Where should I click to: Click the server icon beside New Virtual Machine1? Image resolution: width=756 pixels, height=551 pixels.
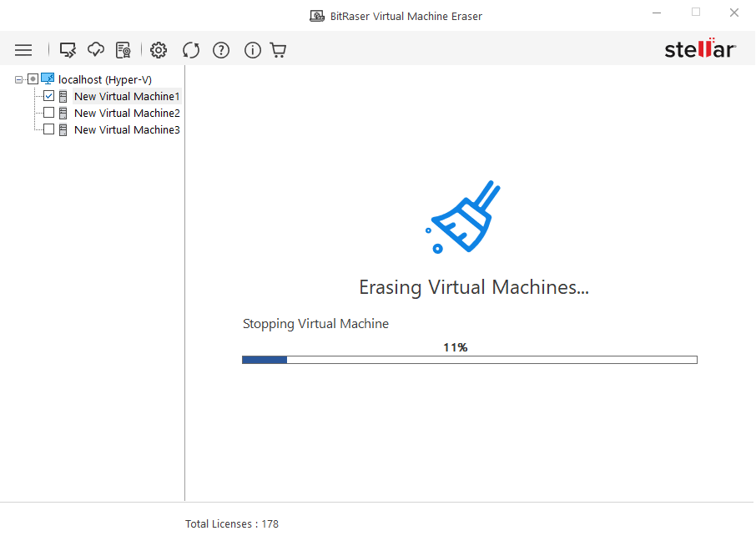[x=63, y=97]
